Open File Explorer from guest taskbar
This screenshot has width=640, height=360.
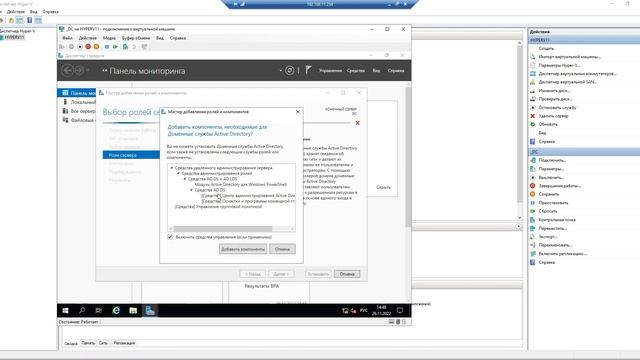coord(133,311)
